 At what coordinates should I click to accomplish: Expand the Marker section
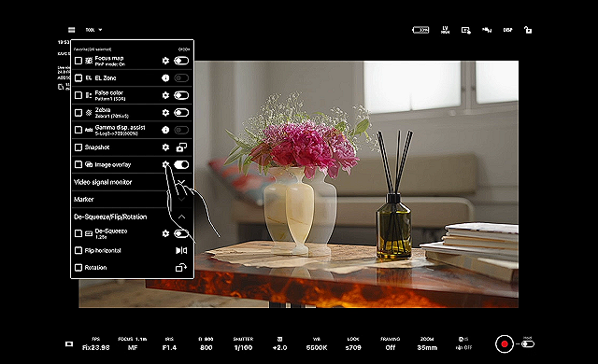point(132,199)
